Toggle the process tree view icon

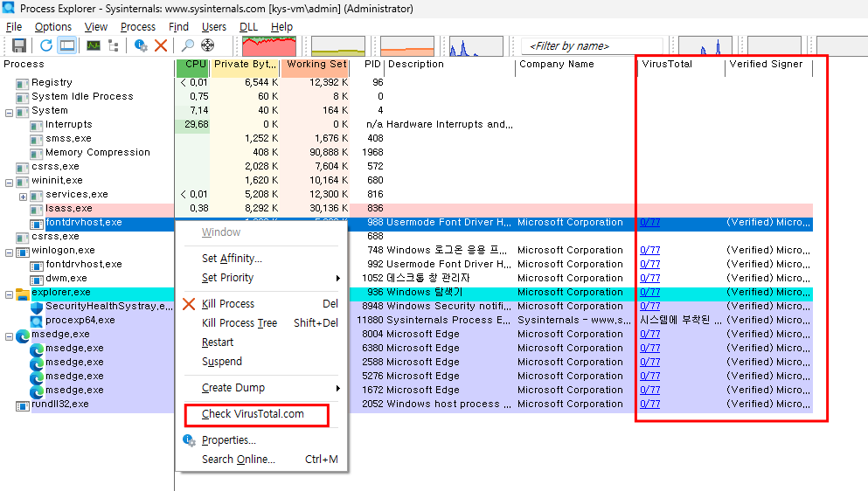click(x=114, y=45)
